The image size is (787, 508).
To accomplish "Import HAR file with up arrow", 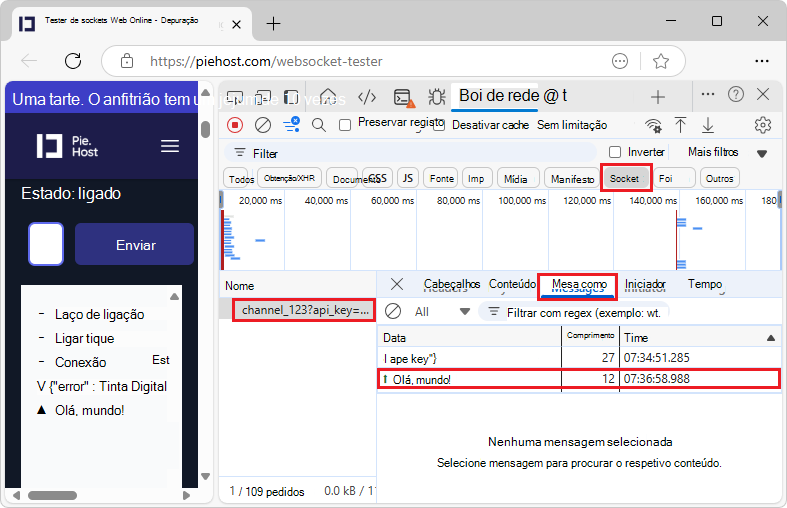I will pyautogui.click(x=680, y=125).
